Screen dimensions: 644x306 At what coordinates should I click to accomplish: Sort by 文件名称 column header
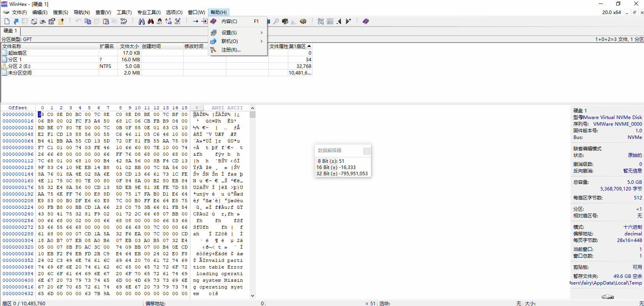(50, 46)
